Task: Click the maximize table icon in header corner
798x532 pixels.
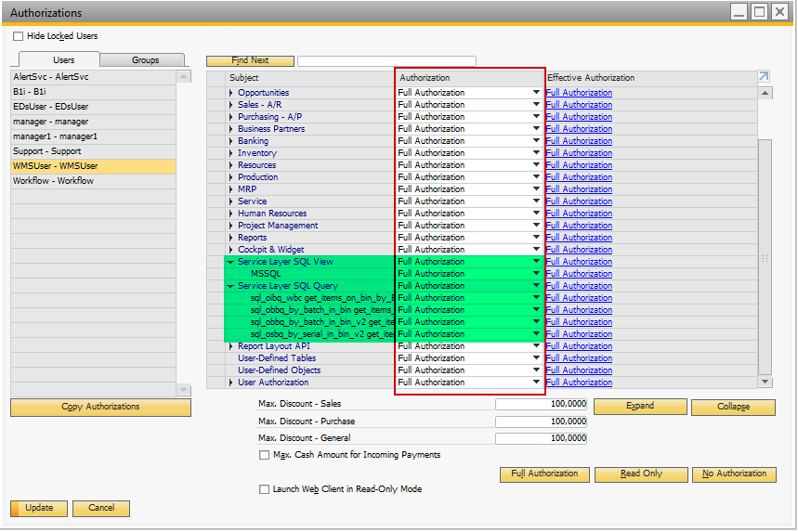Action: (764, 77)
